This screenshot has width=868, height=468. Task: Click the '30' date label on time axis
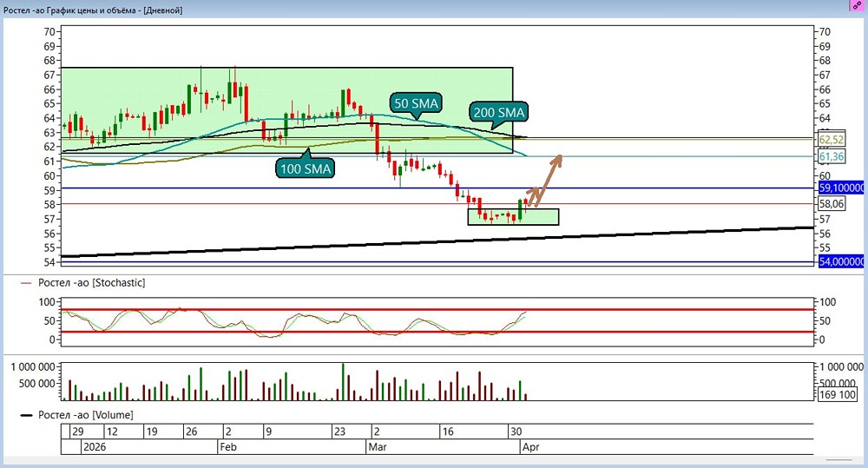pyautogui.click(x=516, y=432)
